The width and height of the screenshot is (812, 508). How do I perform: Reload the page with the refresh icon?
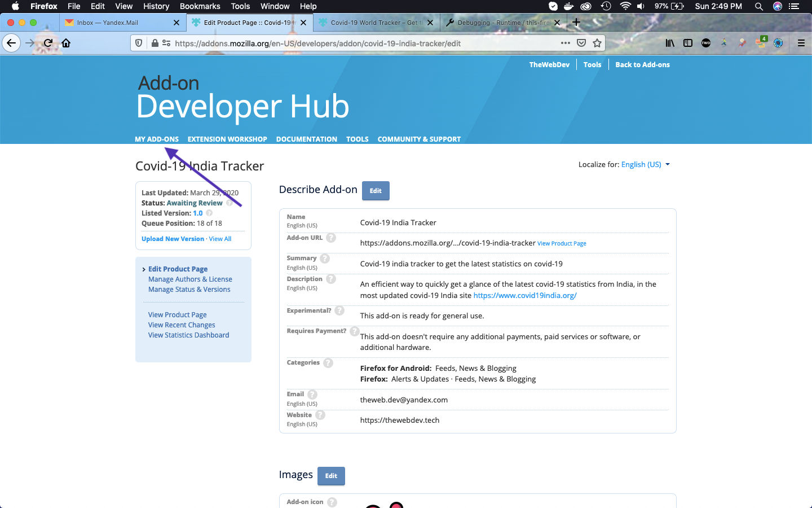point(48,43)
